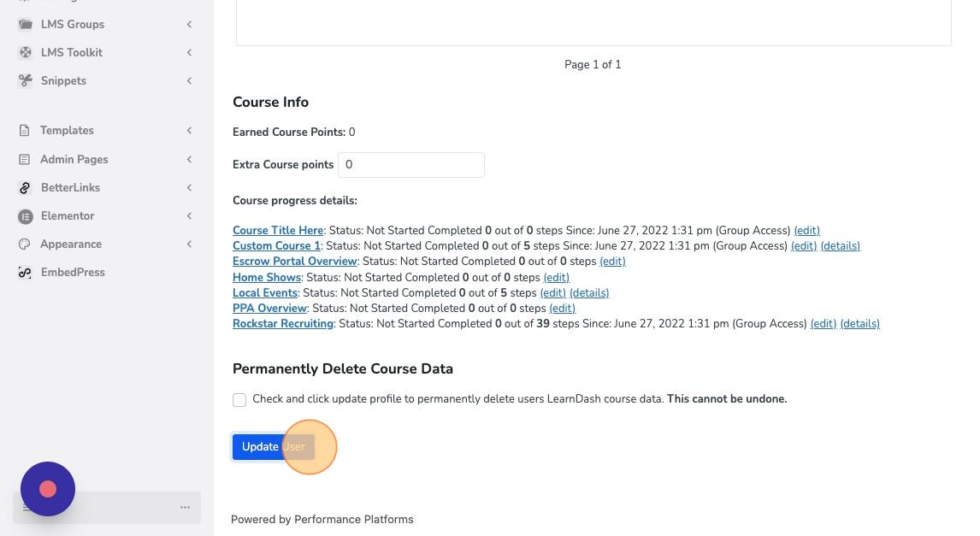
Task: Click the Snippets scissors icon
Action: (25, 80)
